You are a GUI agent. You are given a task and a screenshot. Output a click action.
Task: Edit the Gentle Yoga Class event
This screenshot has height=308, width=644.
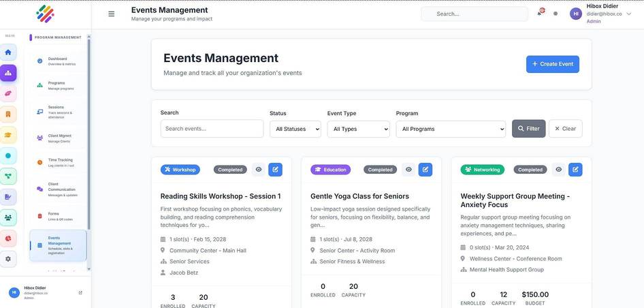[425, 170]
